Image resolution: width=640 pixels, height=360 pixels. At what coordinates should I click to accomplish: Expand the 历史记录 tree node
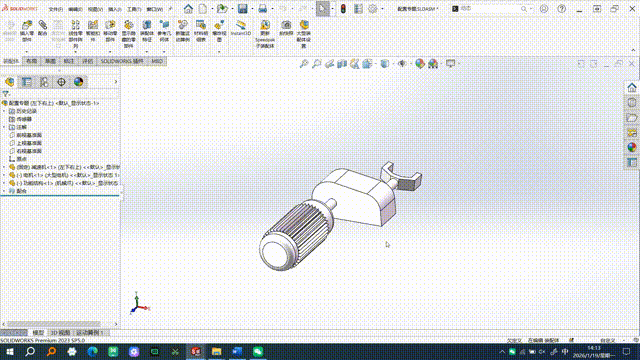(x=4, y=111)
